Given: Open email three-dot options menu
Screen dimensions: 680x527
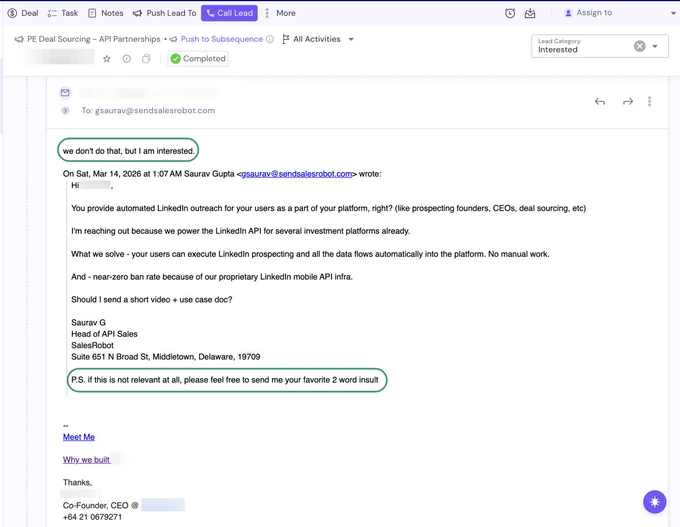Looking at the screenshot, I should click(x=649, y=101).
